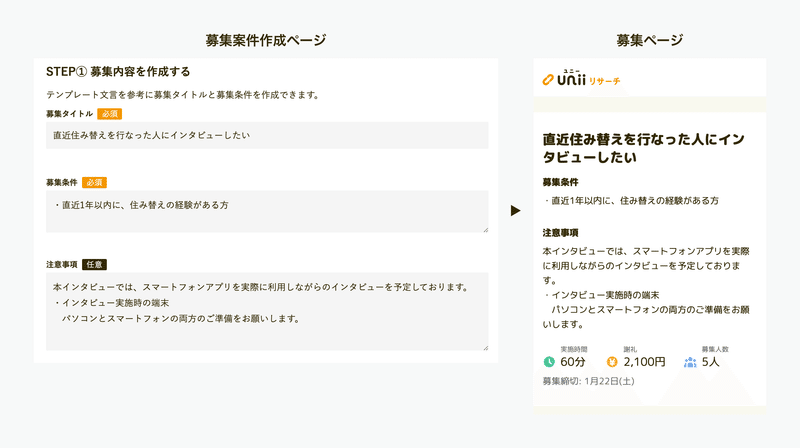Focus the 募集タイトル input field
The height and width of the screenshot is (448, 800).
[x=267, y=135]
